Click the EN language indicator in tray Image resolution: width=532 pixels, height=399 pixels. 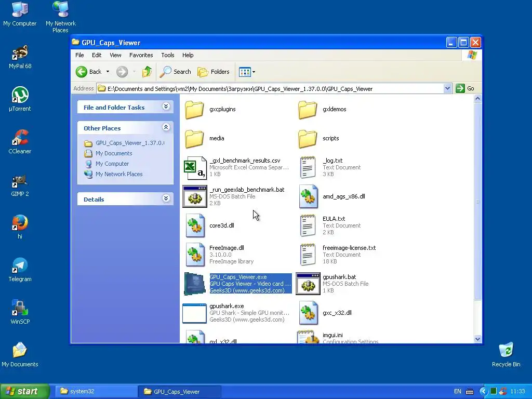tap(457, 392)
